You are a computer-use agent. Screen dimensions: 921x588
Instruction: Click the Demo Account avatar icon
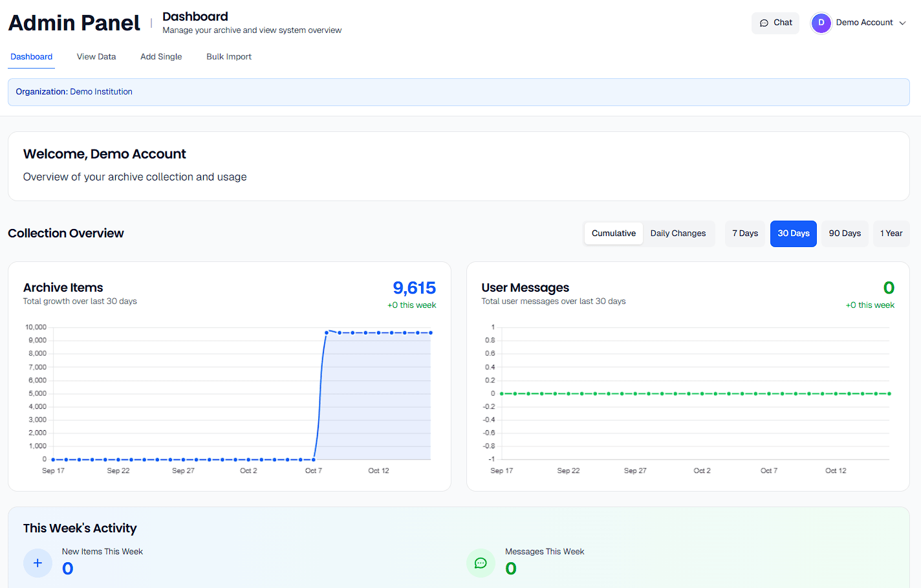pos(821,23)
